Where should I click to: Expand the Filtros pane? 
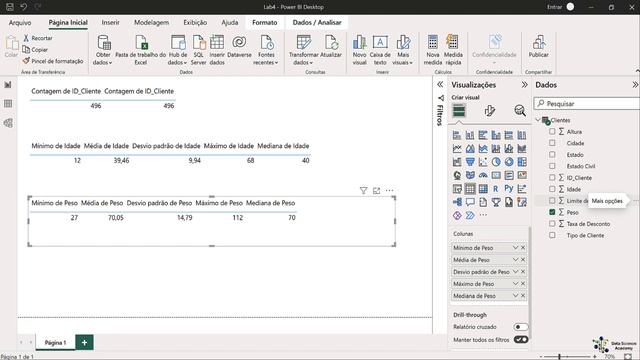coord(440,84)
